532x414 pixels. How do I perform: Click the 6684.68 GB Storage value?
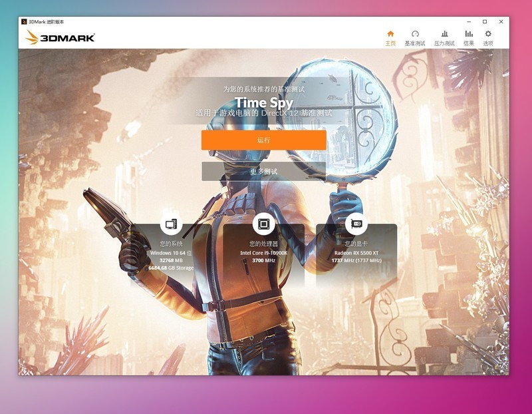(171, 268)
